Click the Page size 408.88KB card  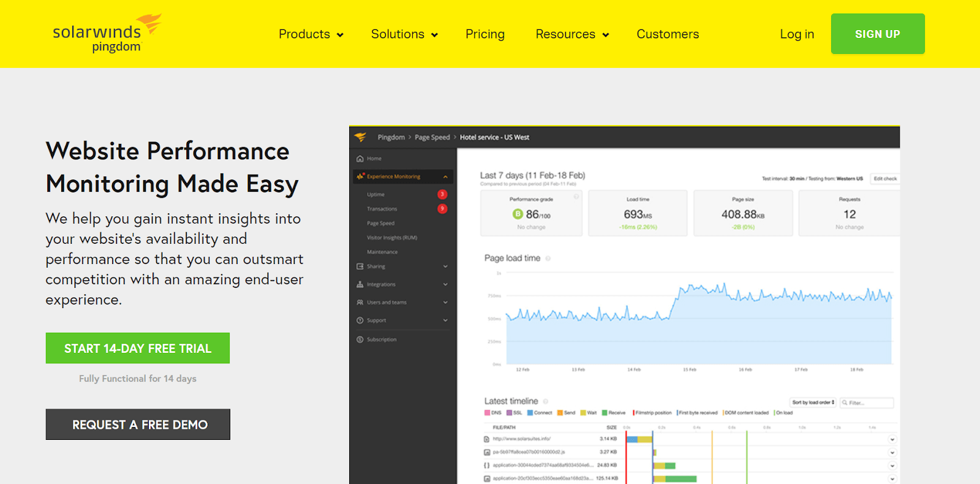coord(743,213)
